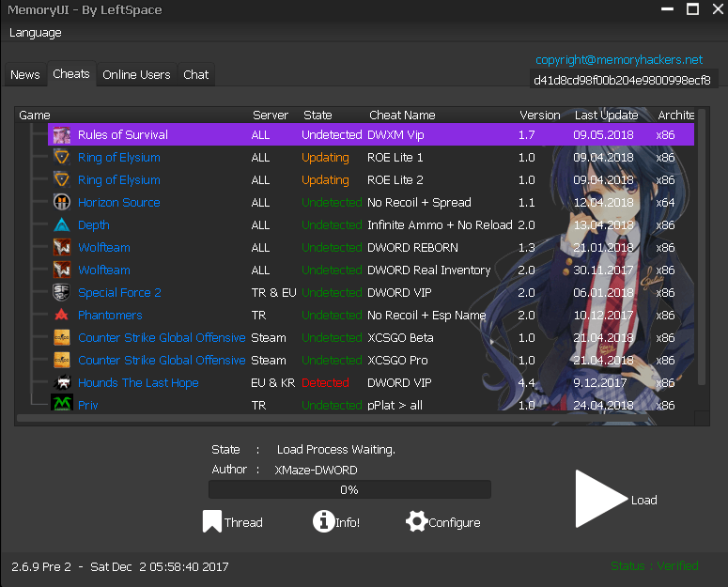Minimize the MemoryUI window

point(667,8)
